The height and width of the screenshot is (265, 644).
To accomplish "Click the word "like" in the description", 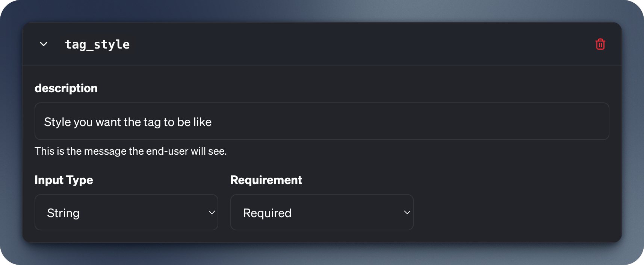I will (203, 122).
